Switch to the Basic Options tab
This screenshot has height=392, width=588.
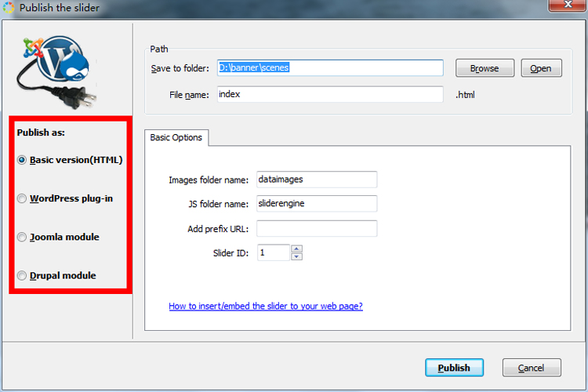[x=176, y=138]
